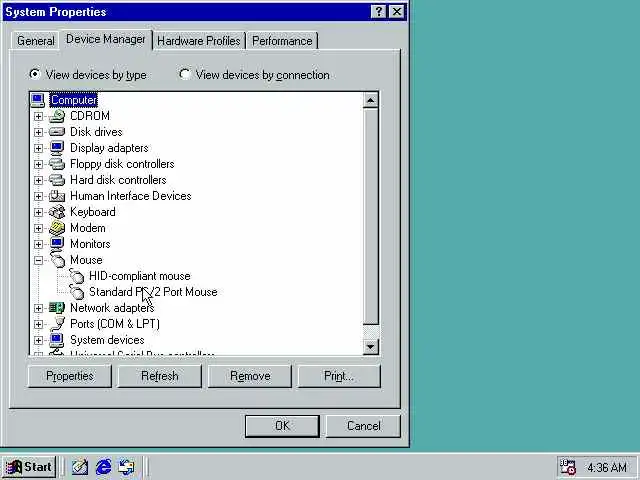
Task: Expand the Ports (COM & LPT) branch
Action: coord(38,324)
